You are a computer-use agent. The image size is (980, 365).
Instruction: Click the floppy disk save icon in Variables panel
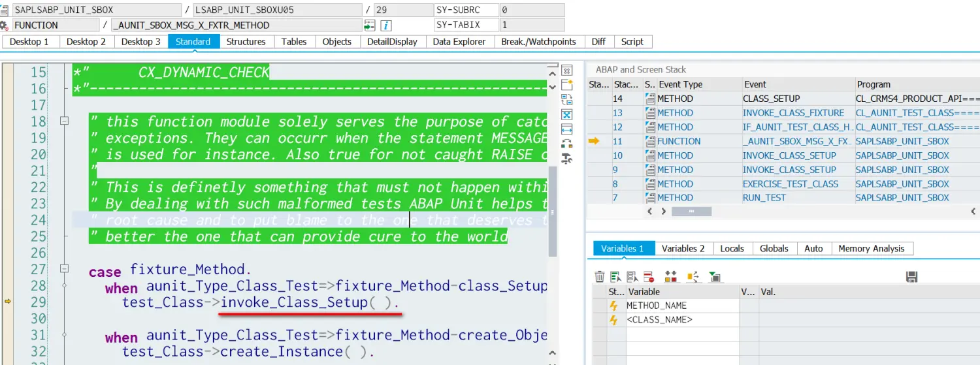coord(912,277)
